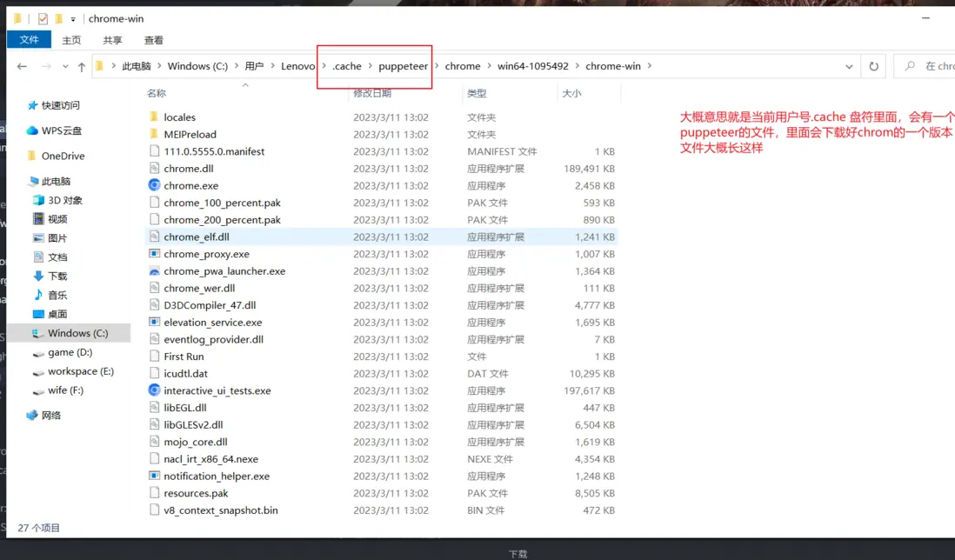Open the address bar dropdown chevron
Screen dimensions: 955x560
[850, 65]
